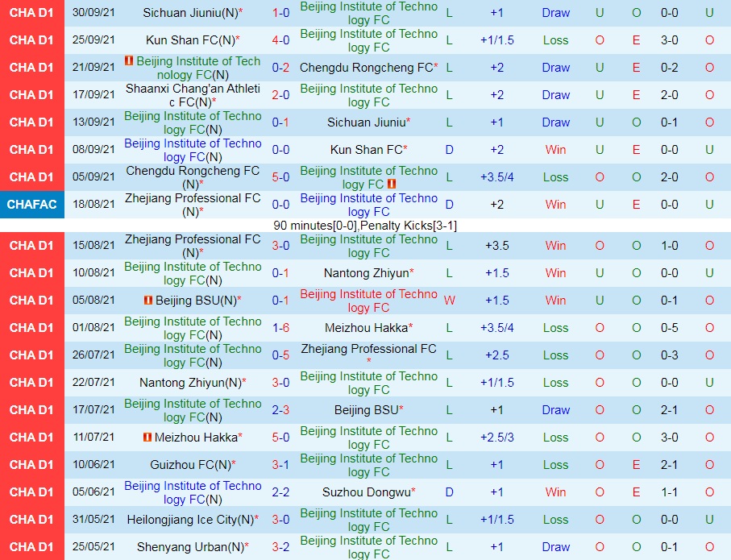Click the 90 minutes penalty kicks note
The height and width of the screenshot is (560, 731).
365,226
